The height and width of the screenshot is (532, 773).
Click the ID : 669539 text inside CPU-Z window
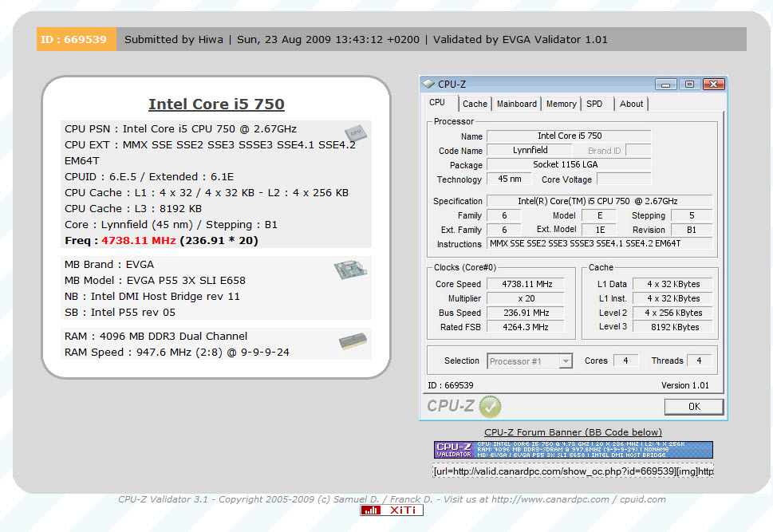pos(451,385)
